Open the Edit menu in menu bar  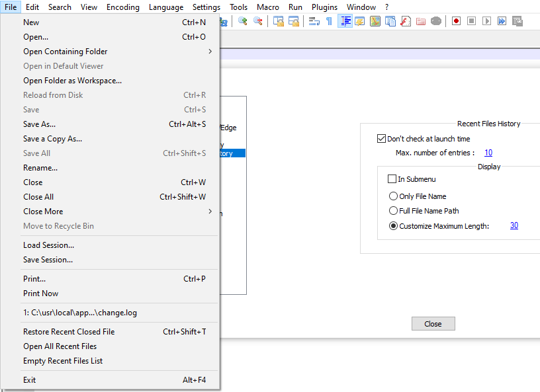pyautogui.click(x=32, y=7)
